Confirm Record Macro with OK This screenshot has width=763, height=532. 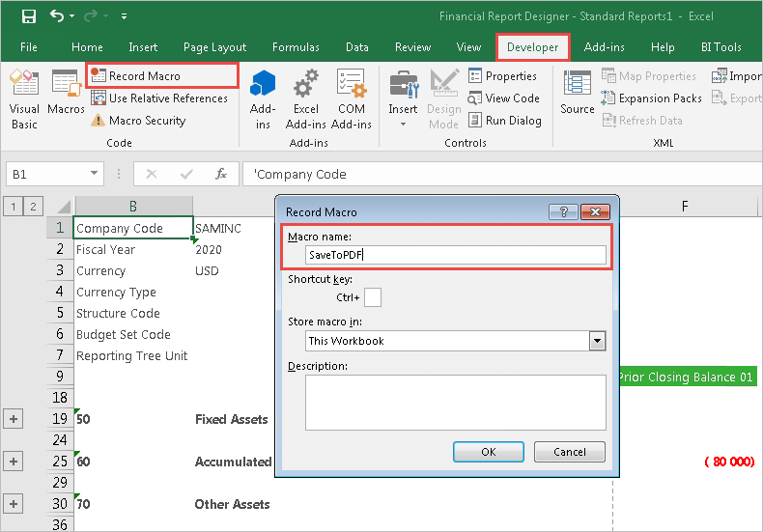click(x=489, y=452)
